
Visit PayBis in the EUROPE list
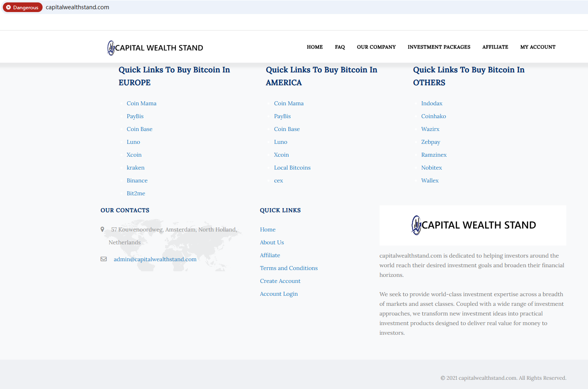[x=135, y=116]
